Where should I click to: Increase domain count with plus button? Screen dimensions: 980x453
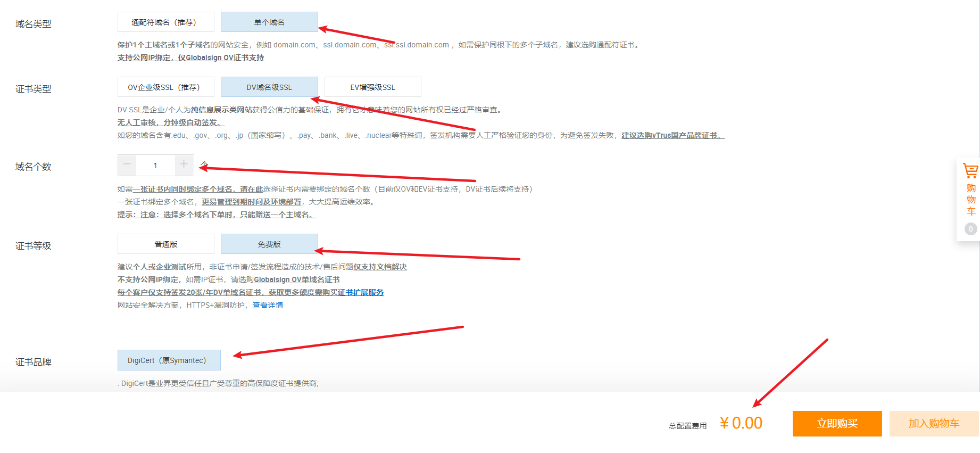click(x=184, y=165)
